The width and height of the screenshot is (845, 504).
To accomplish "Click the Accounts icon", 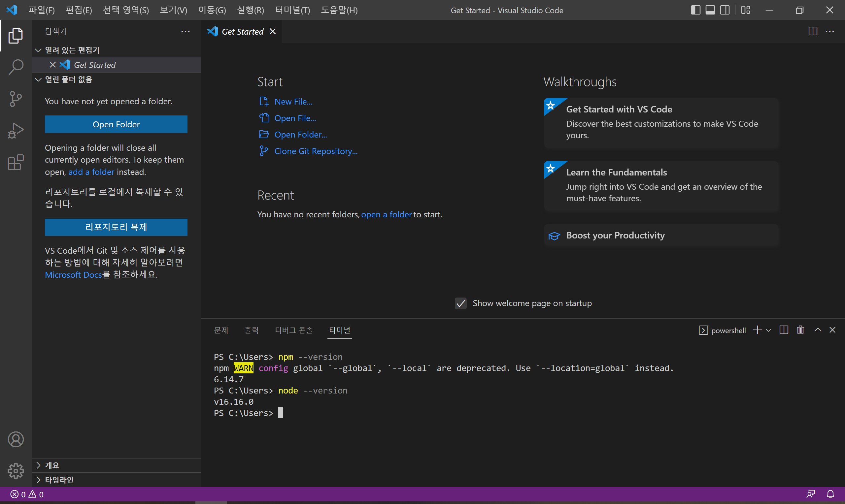I will (x=16, y=439).
